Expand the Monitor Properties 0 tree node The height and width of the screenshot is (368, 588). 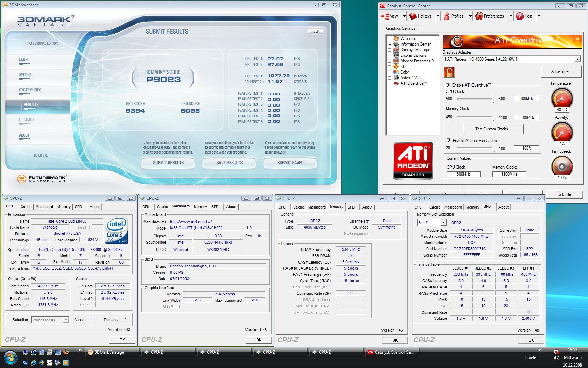(x=390, y=61)
